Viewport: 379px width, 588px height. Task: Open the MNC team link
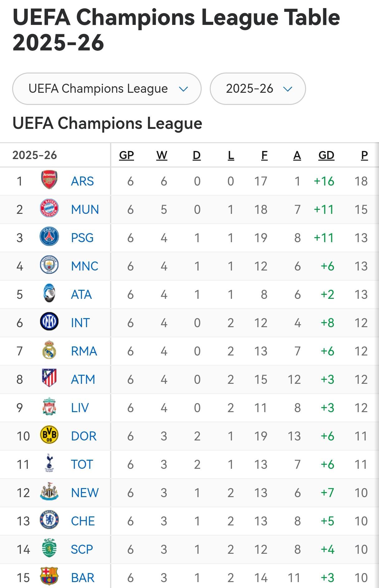[84, 266]
